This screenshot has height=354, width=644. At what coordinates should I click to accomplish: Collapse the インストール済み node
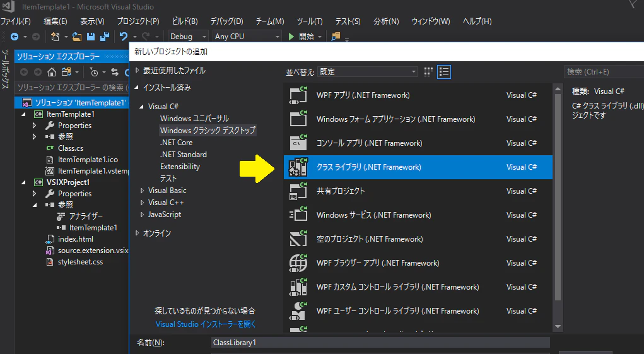137,88
